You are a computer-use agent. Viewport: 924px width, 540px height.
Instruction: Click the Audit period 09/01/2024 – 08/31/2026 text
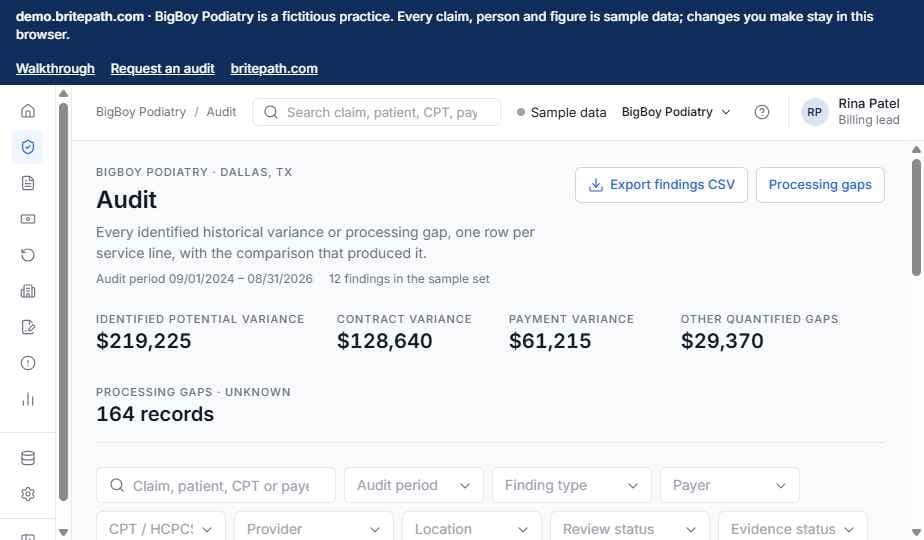tap(204, 279)
